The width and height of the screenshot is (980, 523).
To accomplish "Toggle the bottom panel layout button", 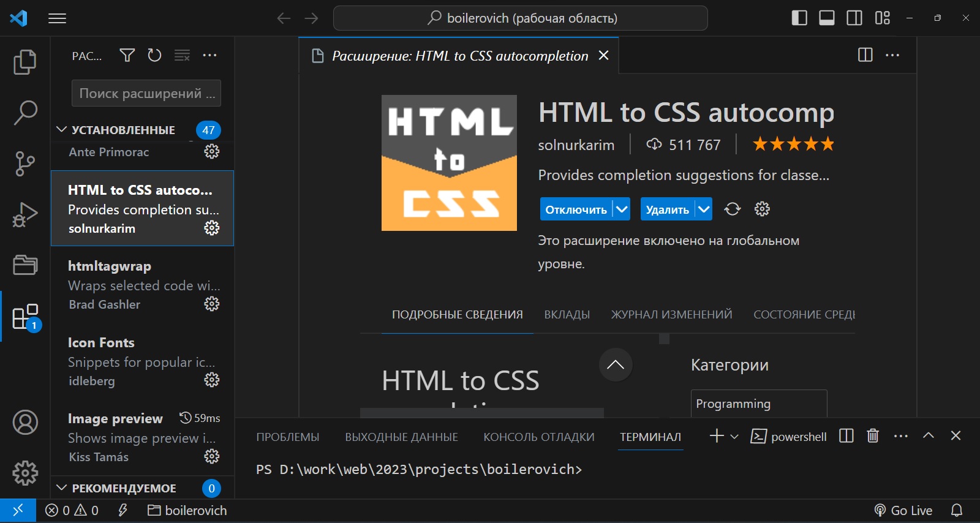I will [827, 18].
